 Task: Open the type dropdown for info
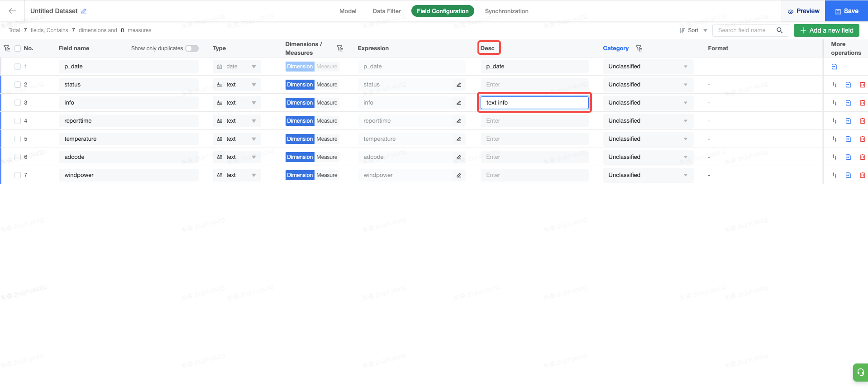pos(237,103)
